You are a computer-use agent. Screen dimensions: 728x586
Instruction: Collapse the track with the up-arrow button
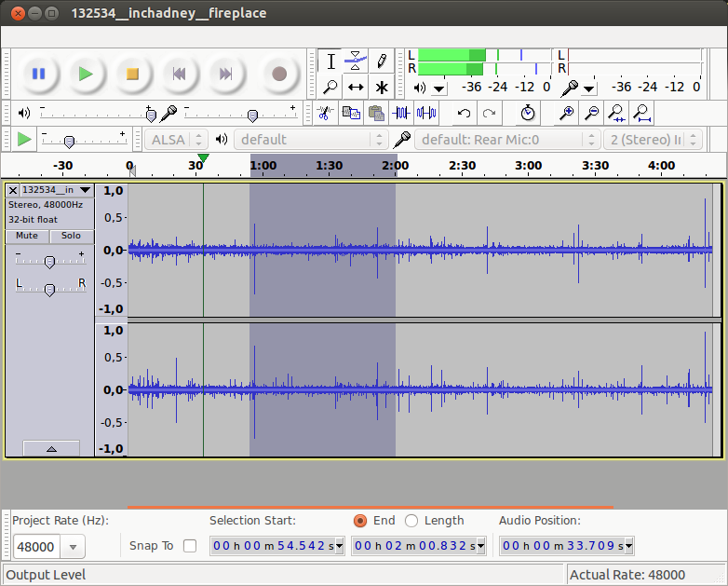pos(51,448)
